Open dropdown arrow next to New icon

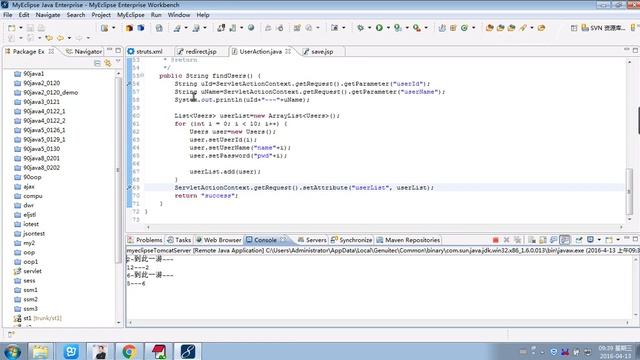click(x=21, y=28)
